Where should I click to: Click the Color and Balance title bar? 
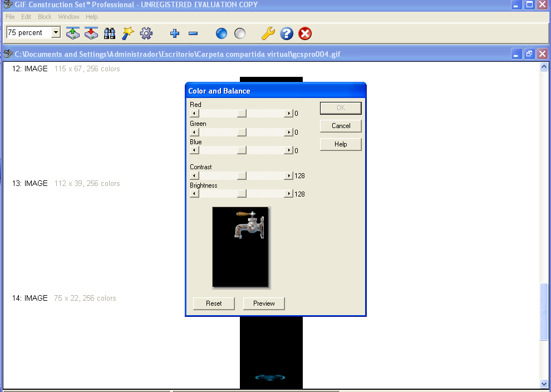tap(275, 91)
